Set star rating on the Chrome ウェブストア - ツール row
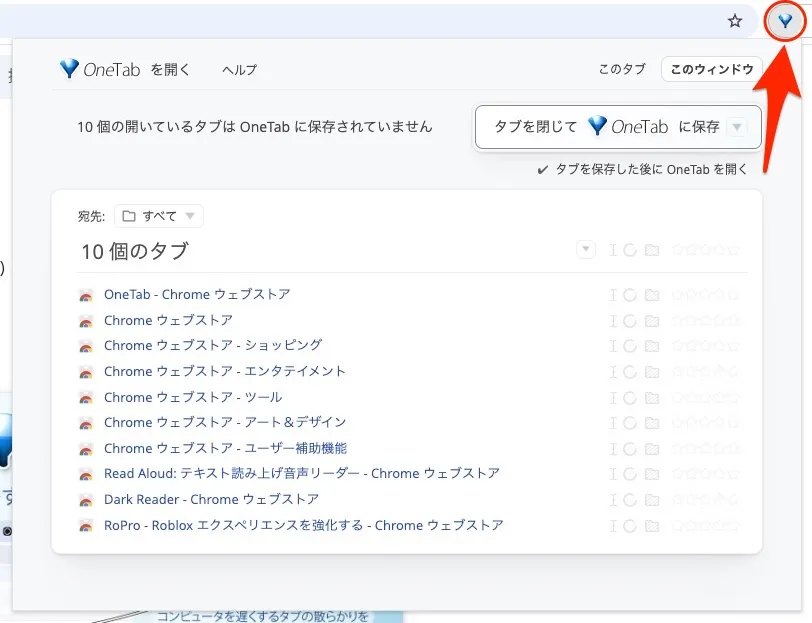The image size is (812, 623). pyautogui.click(x=706, y=397)
